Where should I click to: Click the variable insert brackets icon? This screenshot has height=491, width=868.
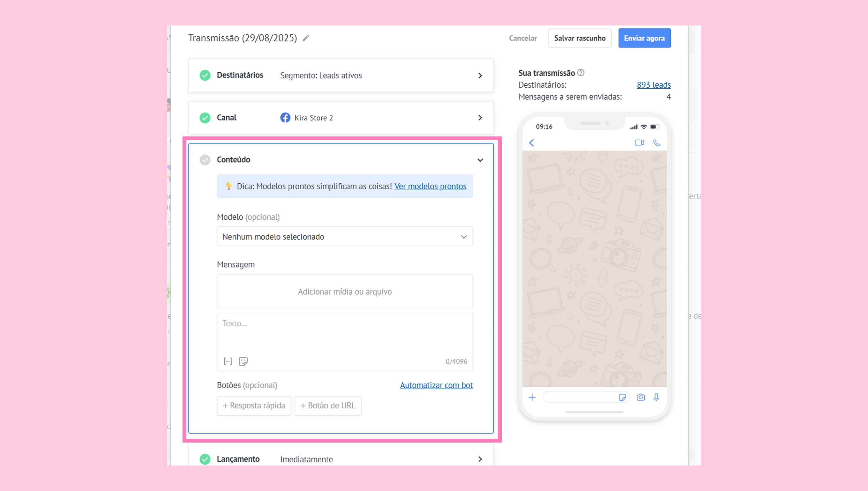click(228, 361)
